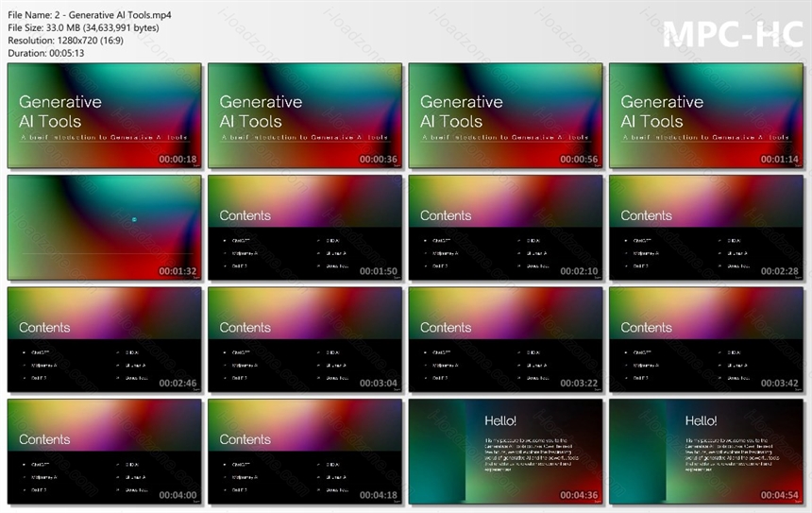Select the thumbnail stamped 00:00:56

click(505, 115)
